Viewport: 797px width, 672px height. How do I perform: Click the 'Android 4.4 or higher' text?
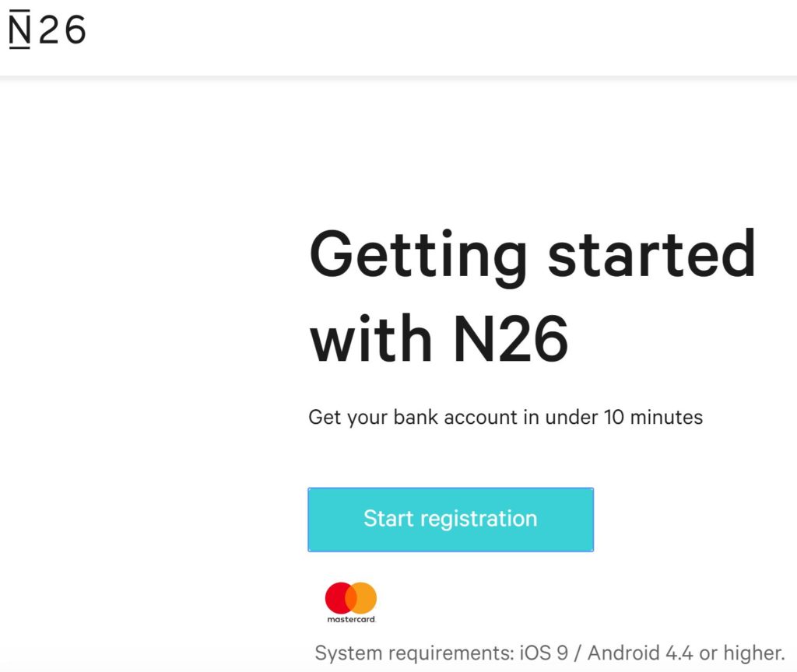[x=686, y=653]
